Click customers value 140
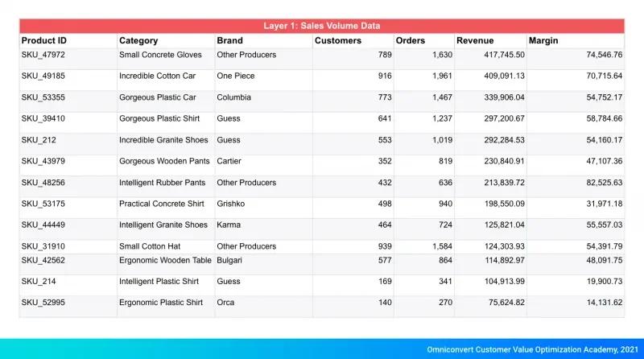The image size is (644, 359). 385,303
